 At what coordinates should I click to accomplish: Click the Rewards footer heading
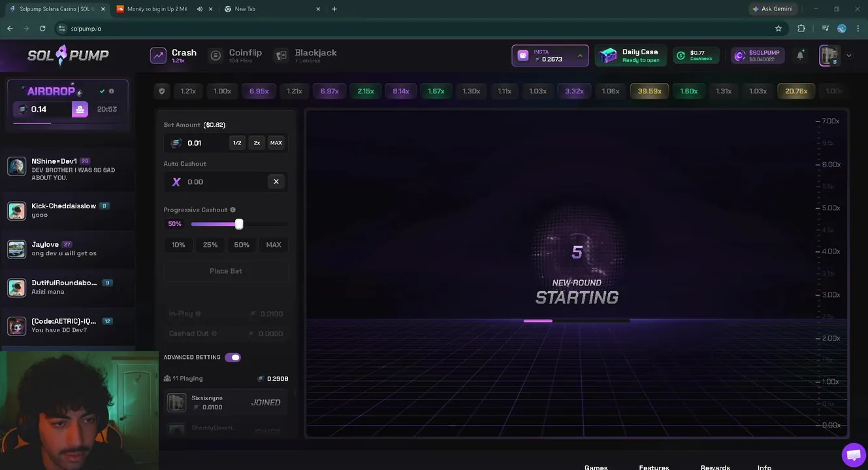tap(715, 466)
